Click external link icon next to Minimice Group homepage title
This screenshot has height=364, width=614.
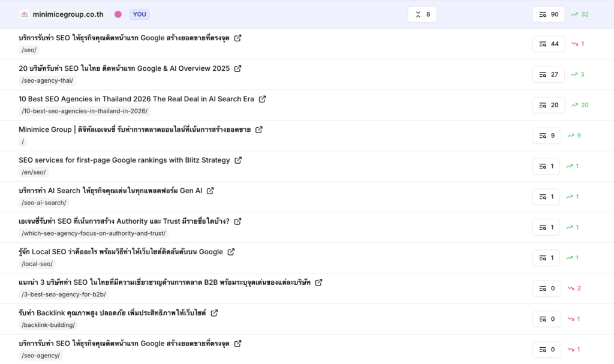pyautogui.click(x=258, y=130)
